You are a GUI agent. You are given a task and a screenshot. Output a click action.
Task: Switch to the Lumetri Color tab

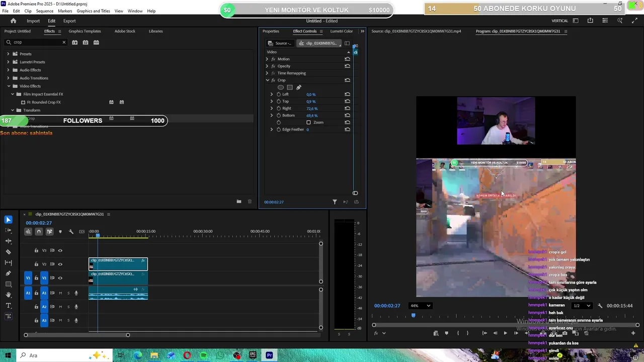coord(342,31)
